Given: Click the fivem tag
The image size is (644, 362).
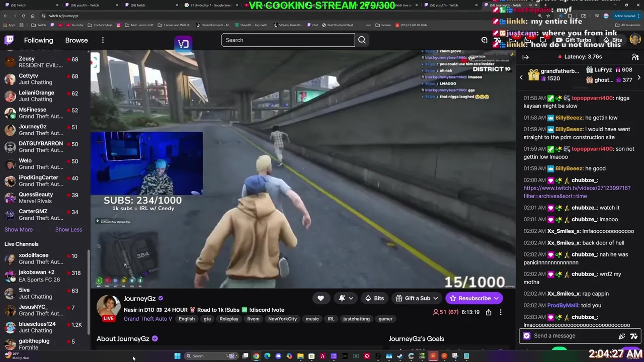Looking at the screenshot, I should [x=253, y=319].
